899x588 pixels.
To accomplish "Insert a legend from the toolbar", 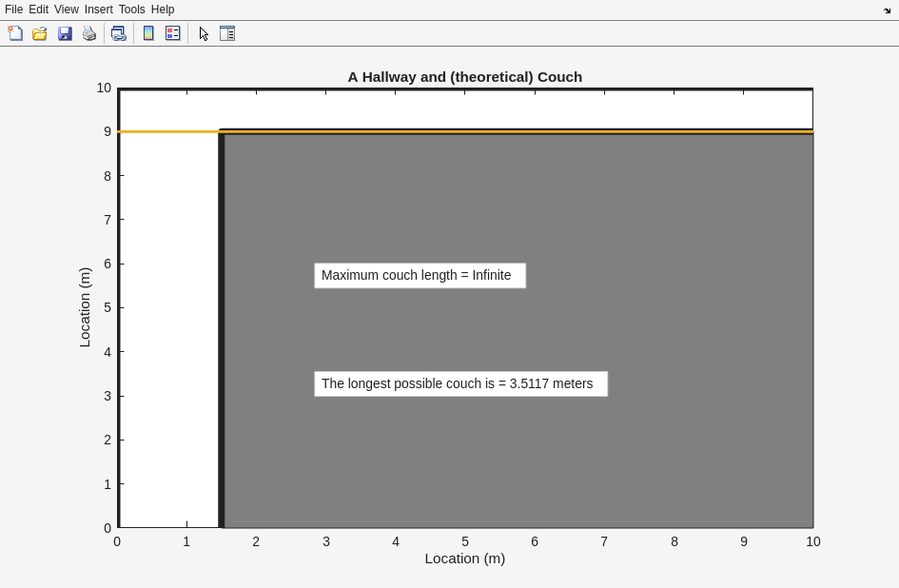I will tap(173, 33).
